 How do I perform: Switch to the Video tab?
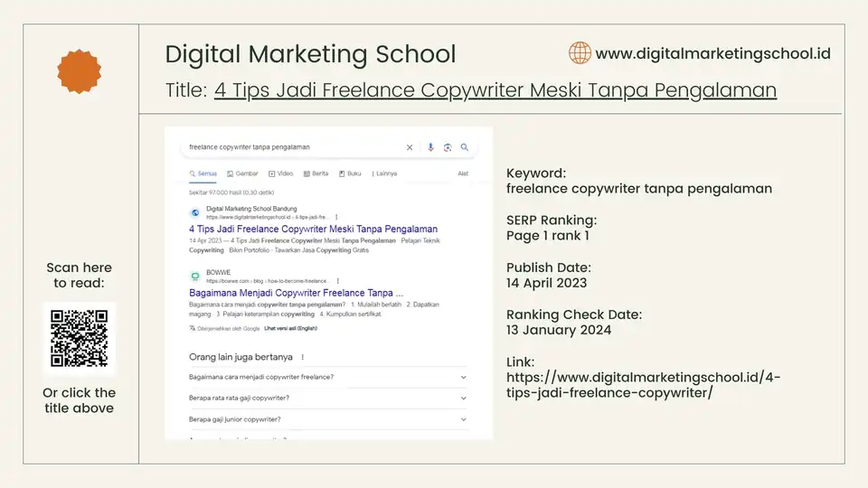(x=280, y=174)
